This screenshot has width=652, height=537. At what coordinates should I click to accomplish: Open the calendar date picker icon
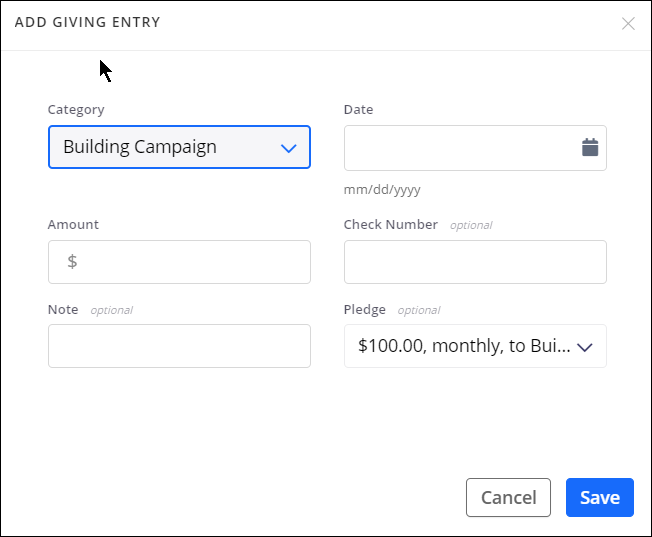tap(590, 148)
